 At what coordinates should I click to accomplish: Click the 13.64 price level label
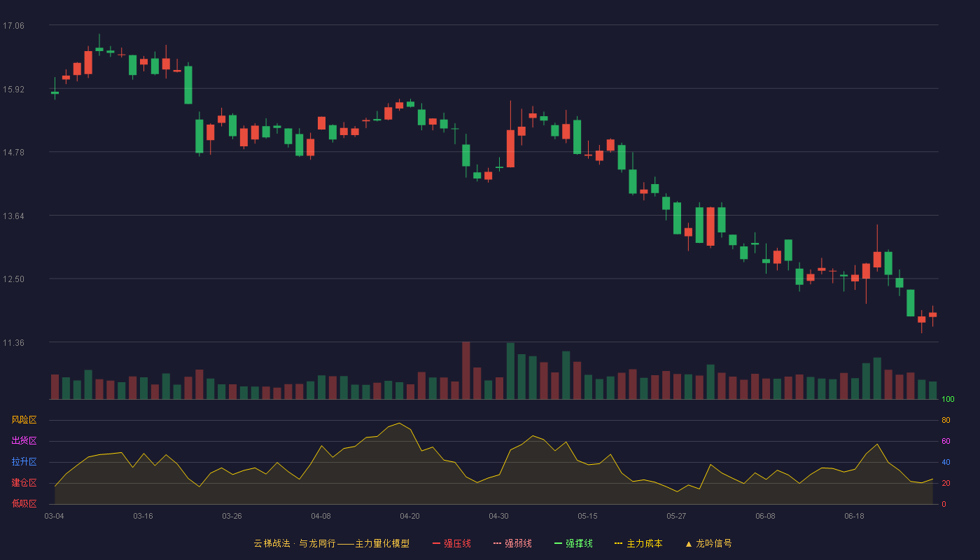(13, 216)
